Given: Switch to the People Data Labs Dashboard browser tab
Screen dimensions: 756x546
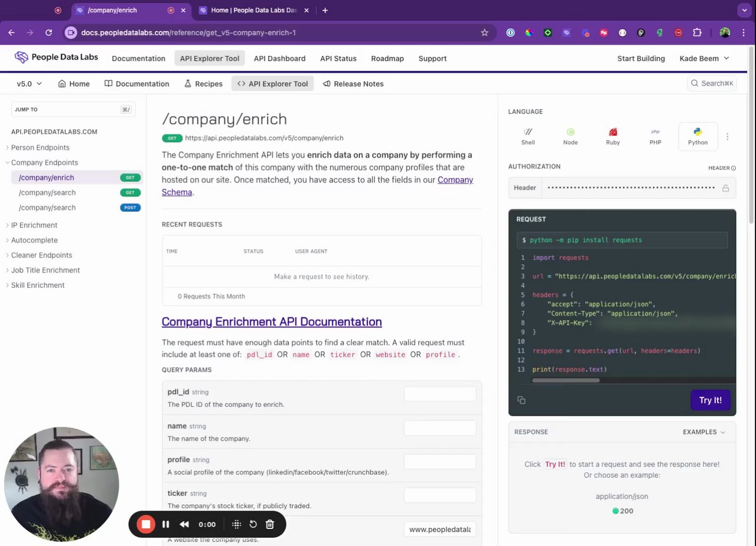Looking at the screenshot, I should (255, 10).
